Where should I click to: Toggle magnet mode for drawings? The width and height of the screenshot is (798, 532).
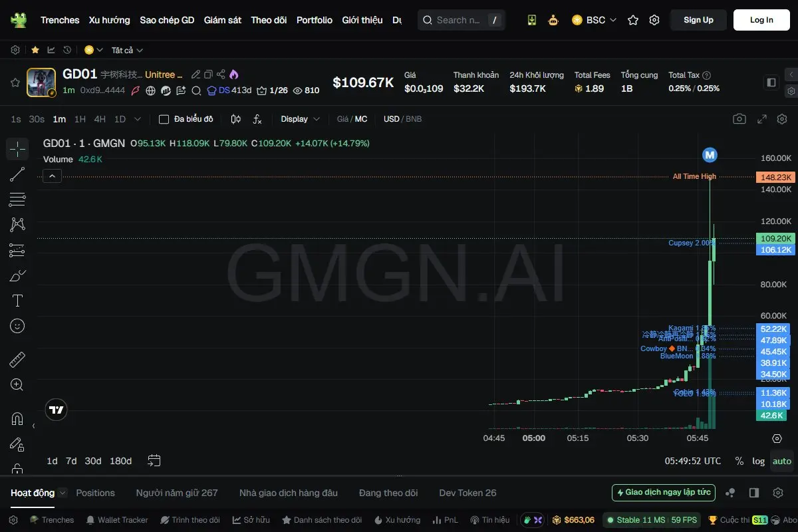tap(17, 419)
